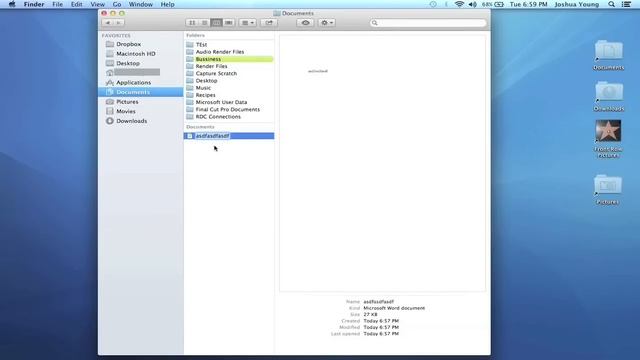Select the highlighted Bussiness folder
Image resolution: width=640 pixels, height=360 pixels.
pos(229,59)
